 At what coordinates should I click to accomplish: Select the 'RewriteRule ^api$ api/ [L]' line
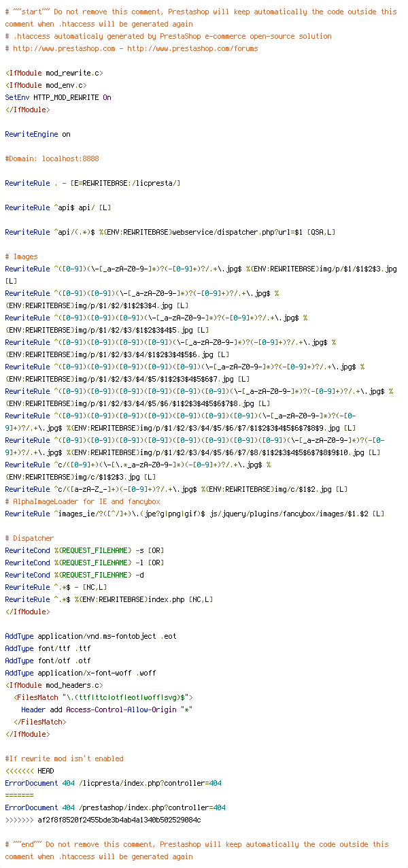click(58, 207)
